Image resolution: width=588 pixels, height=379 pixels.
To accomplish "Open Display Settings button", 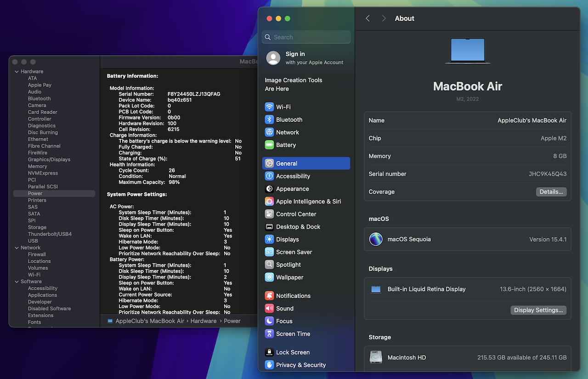I will point(538,310).
